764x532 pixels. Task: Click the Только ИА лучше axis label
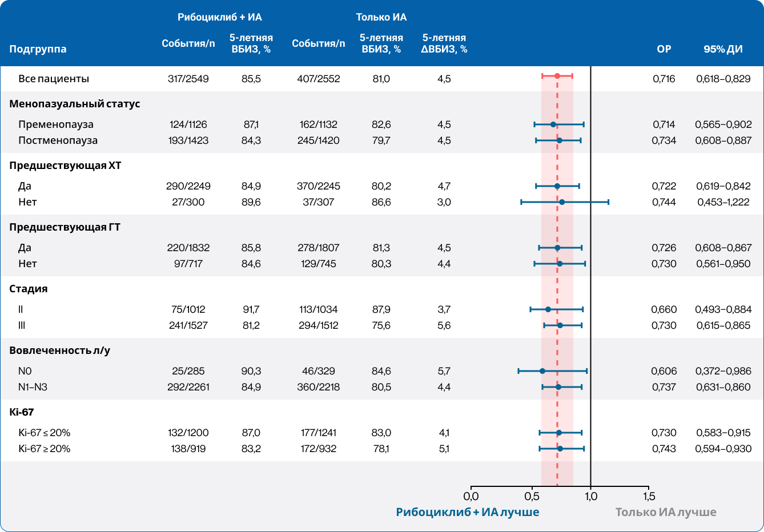pos(666,512)
